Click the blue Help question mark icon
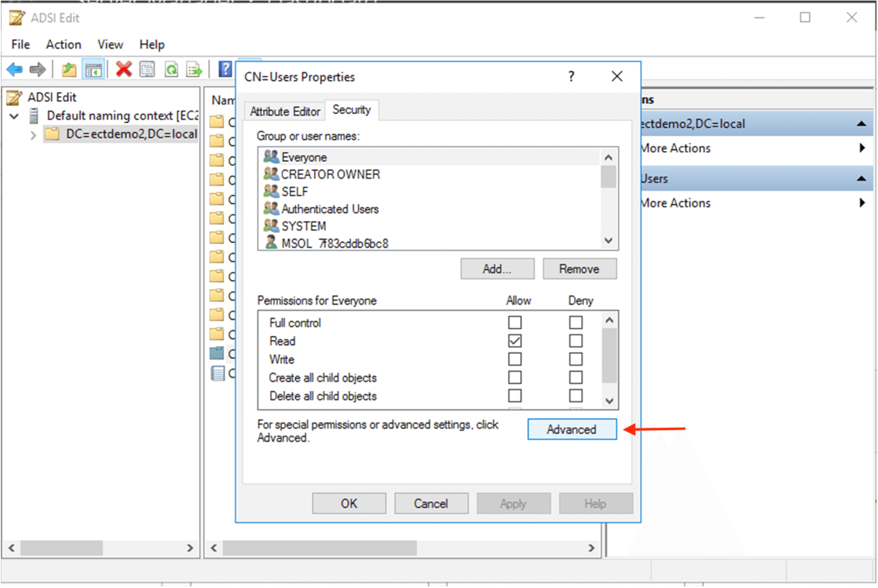878x588 pixels. [225, 69]
